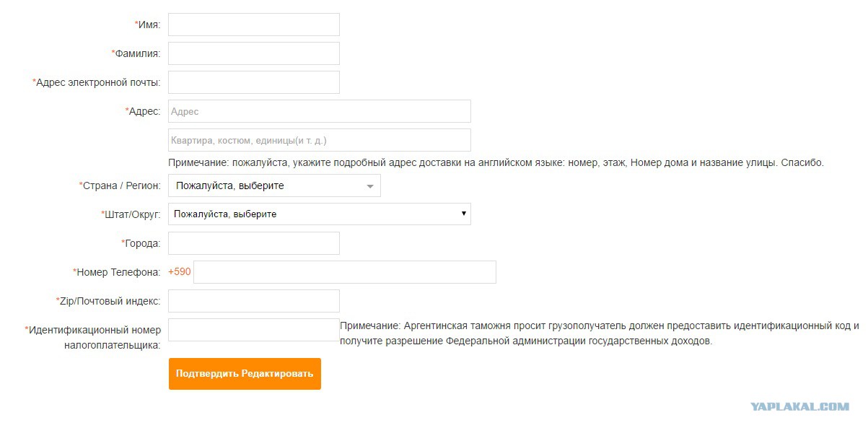Click the Имя input field

[253, 25]
